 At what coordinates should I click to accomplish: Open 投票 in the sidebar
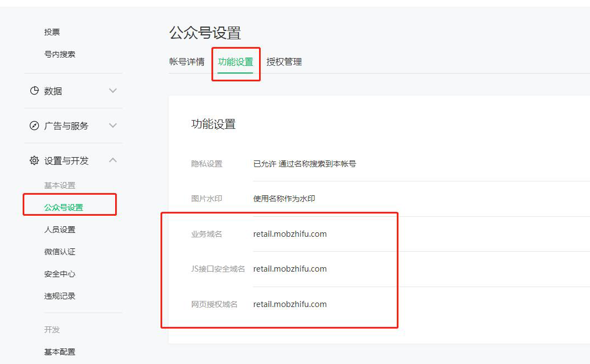pyautogui.click(x=52, y=32)
